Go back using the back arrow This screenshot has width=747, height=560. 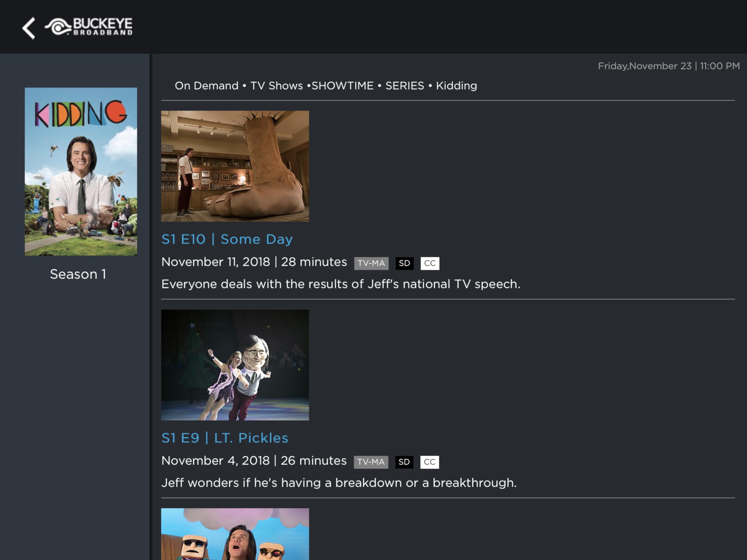(29, 28)
